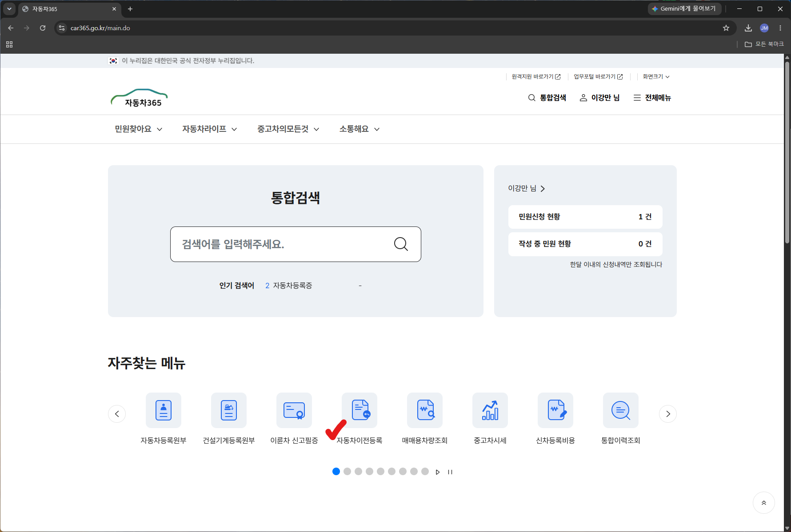
Task: Open 작성 중 민원 현황 0 건
Action: tap(585, 244)
